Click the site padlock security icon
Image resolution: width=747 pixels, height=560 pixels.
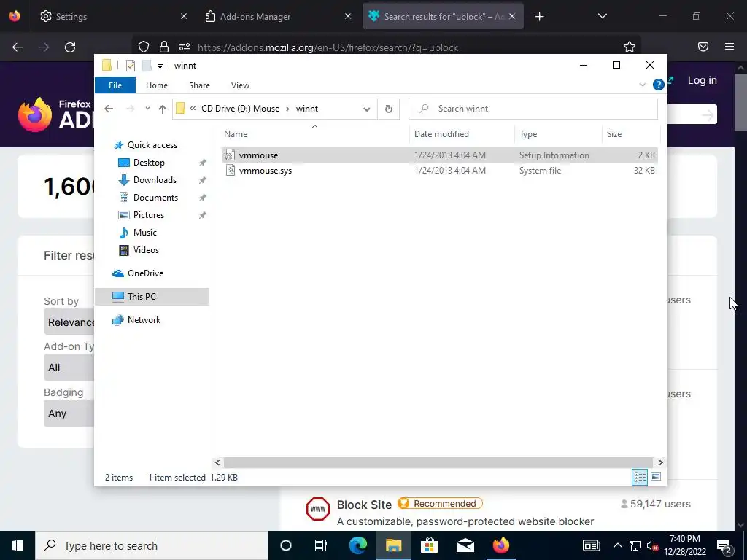164,47
